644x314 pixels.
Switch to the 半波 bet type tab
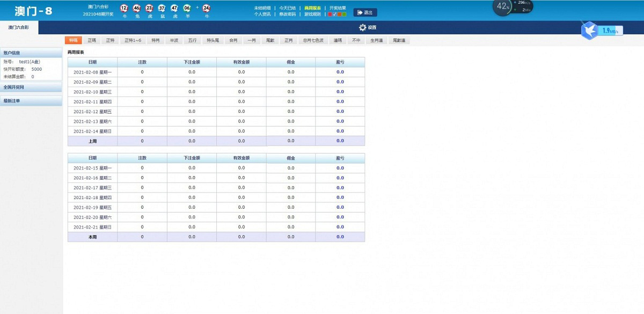174,40
